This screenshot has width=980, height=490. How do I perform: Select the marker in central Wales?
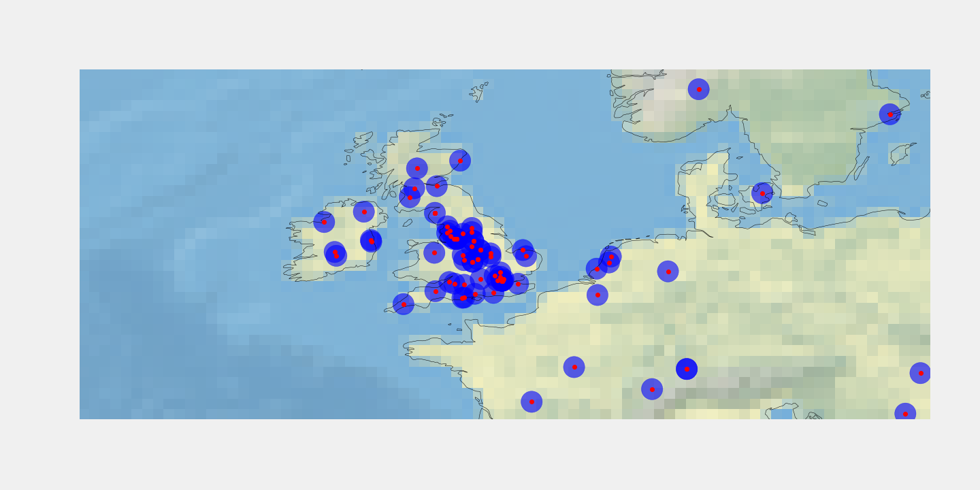pos(434,252)
